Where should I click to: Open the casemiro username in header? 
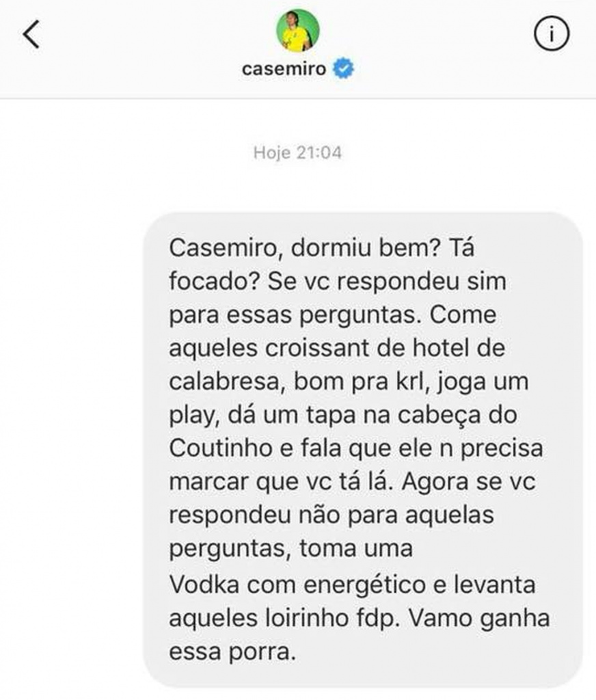284,69
